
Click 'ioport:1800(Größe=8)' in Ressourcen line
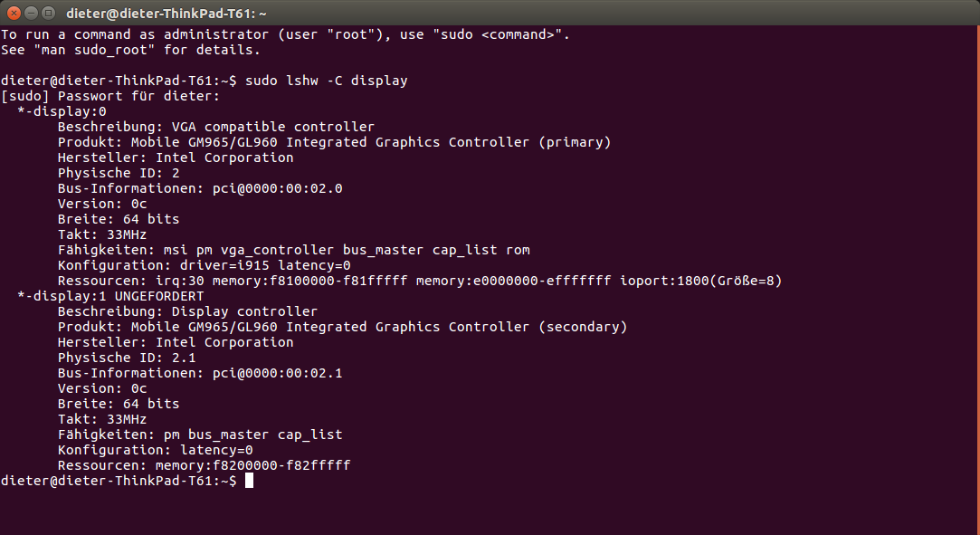pyautogui.click(x=700, y=281)
